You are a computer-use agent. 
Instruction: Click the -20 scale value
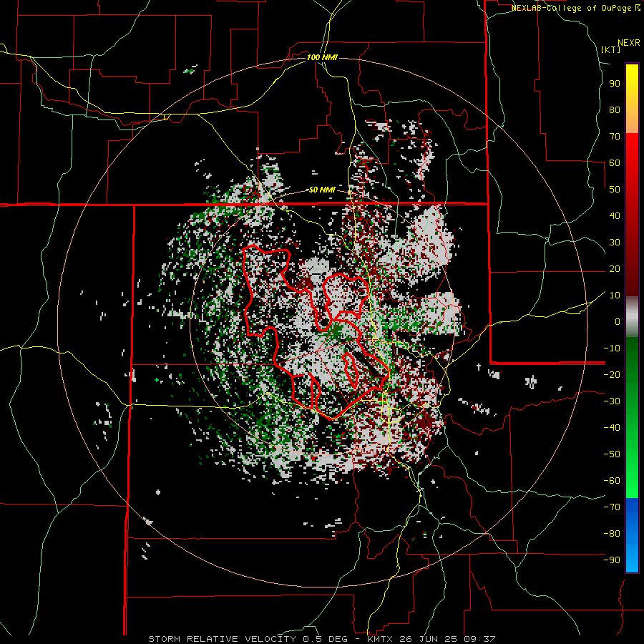tap(612, 375)
